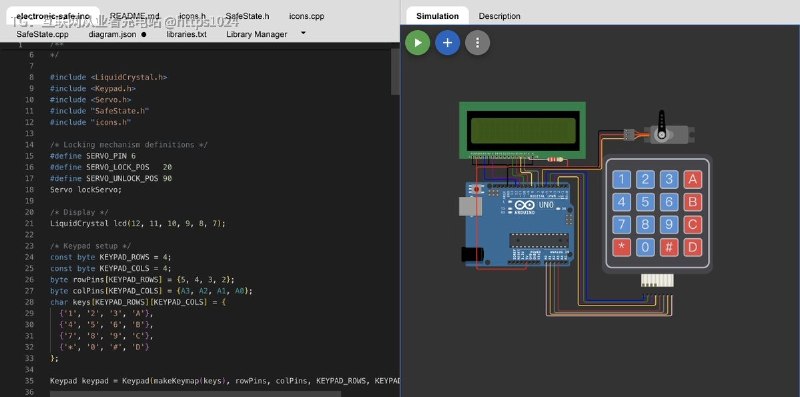
Task: Open the SafeState.h file tab
Action: click(247, 16)
